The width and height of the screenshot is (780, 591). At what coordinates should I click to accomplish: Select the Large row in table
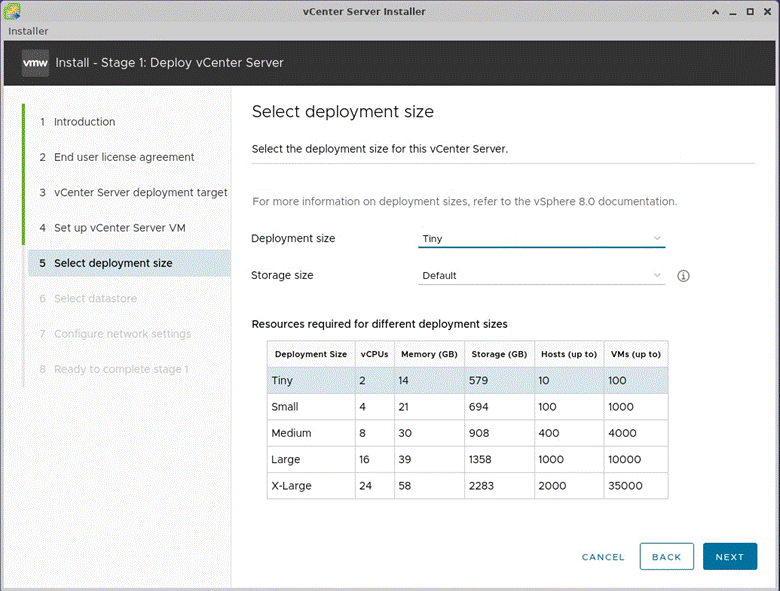468,460
